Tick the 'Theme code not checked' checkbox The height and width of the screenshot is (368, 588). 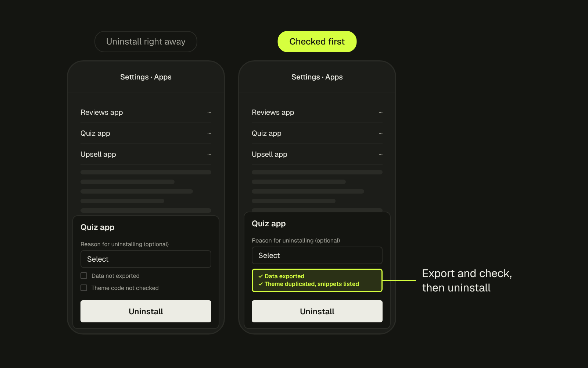point(84,288)
